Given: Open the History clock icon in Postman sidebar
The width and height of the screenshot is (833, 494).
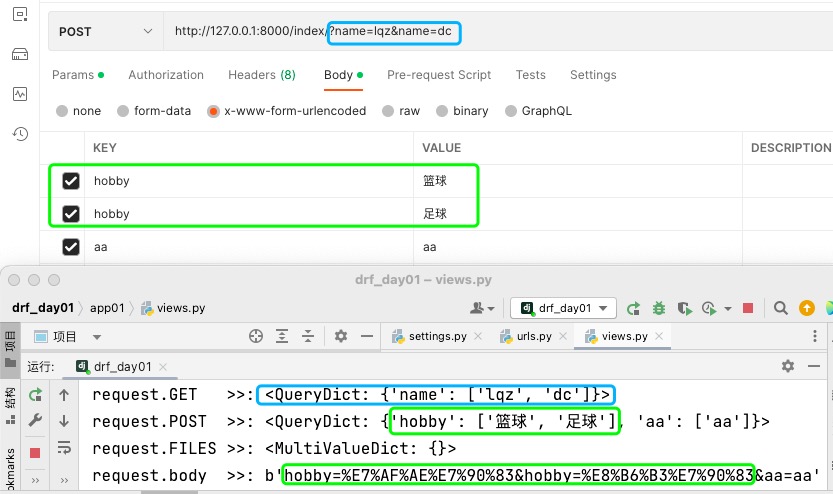Looking at the screenshot, I should point(19,134).
